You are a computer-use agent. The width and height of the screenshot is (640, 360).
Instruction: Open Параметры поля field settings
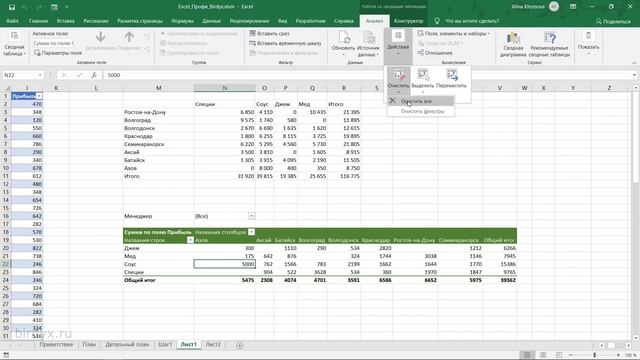(58, 53)
